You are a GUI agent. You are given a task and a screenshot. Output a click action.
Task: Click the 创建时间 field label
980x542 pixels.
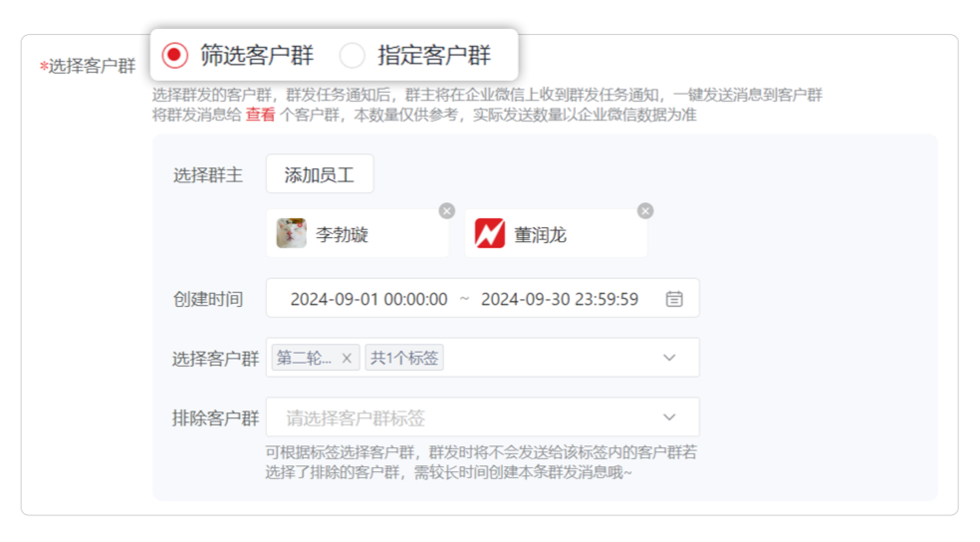point(207,299)
